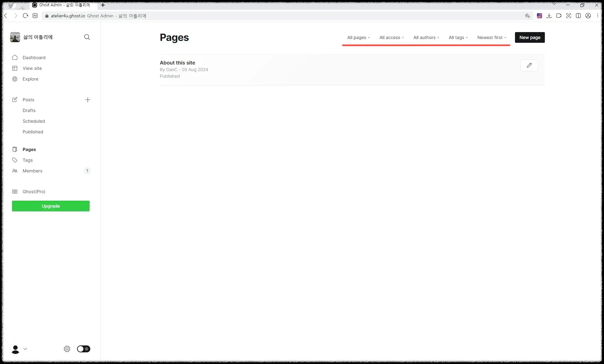Select View site in sidebar

(32, 68)
